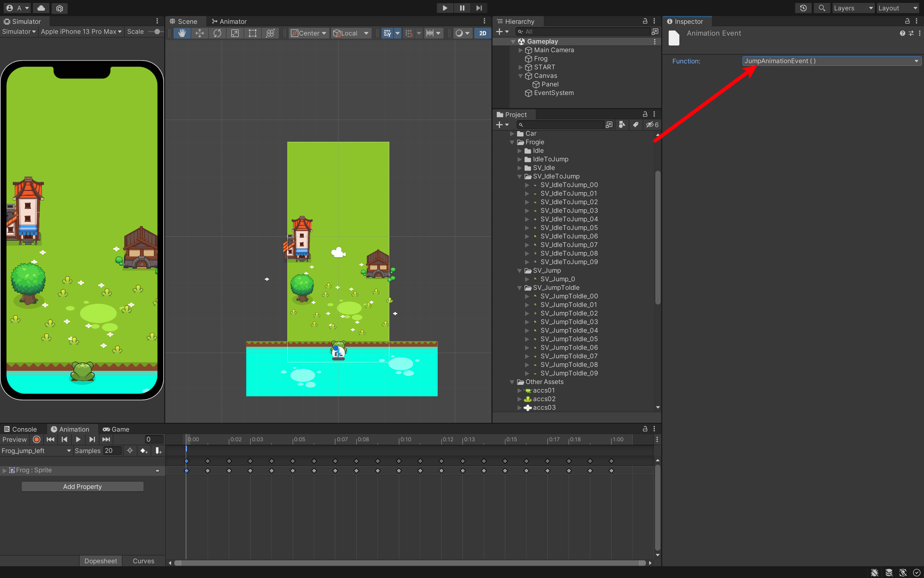Viewport: 924px width, 578px height.
Task: Click the Pause button in the top toolbar
Action: pyautogui.click(x=462, y=8)
